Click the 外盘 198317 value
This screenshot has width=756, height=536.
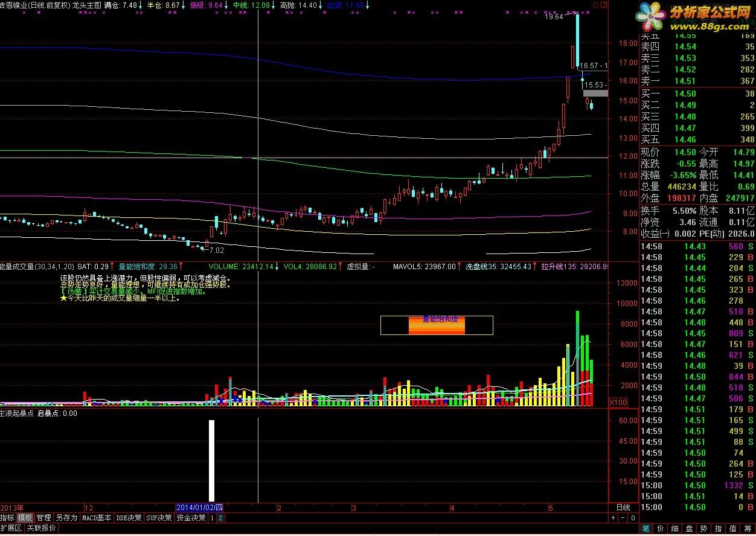(681, 198)
